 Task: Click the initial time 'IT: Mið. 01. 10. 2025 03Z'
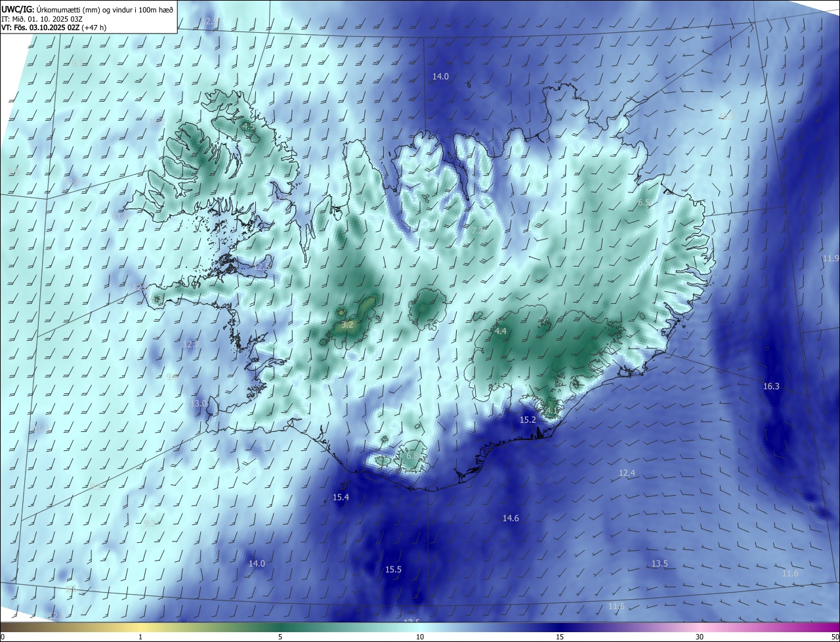click(x=41, y=18)
